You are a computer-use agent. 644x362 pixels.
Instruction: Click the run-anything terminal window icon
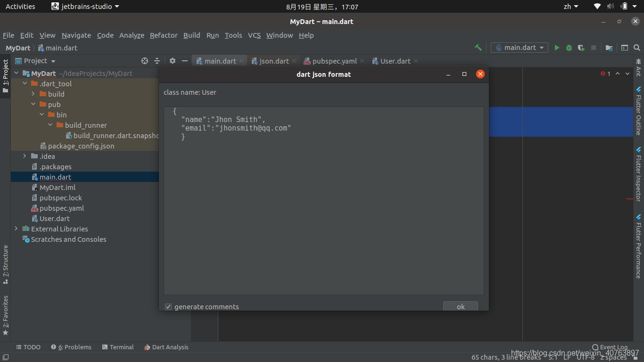tap(625, 48)
